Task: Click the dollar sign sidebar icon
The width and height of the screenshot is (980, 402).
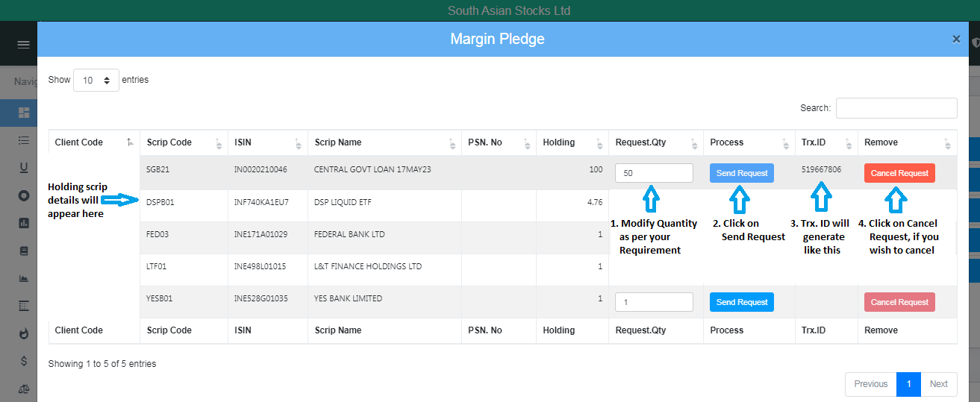Action: [24, 361]
